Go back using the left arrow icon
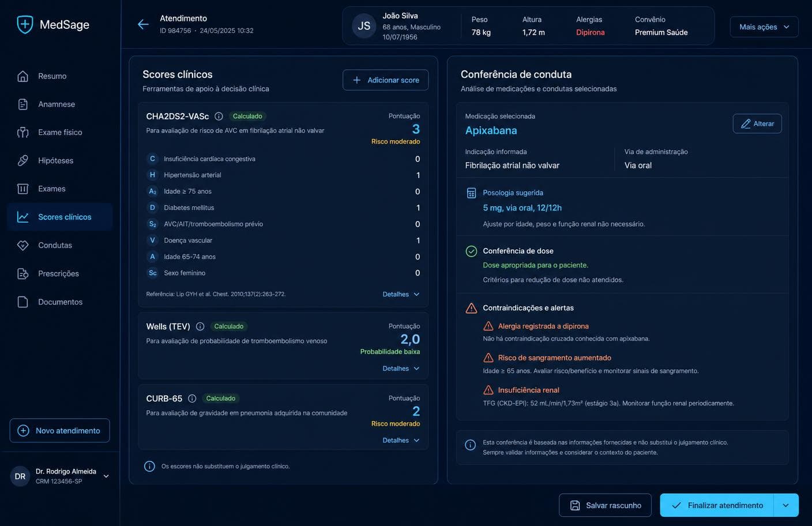Viewport: 812px width, 526px height. click(143, 24)
